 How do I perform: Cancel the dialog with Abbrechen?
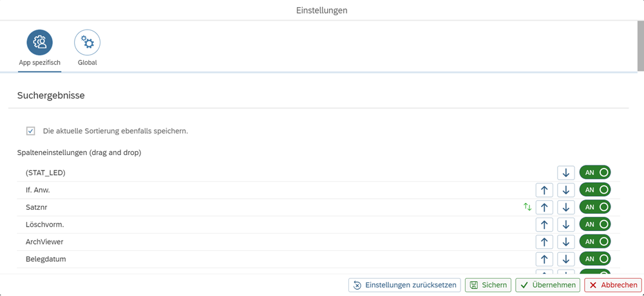(x=613, y=285)
